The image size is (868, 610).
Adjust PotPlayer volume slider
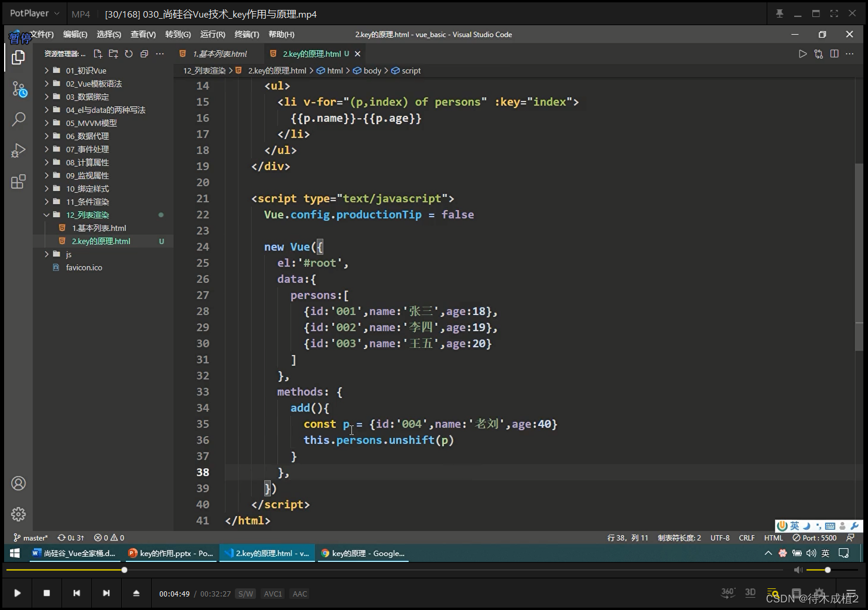[x=832, y=570]
